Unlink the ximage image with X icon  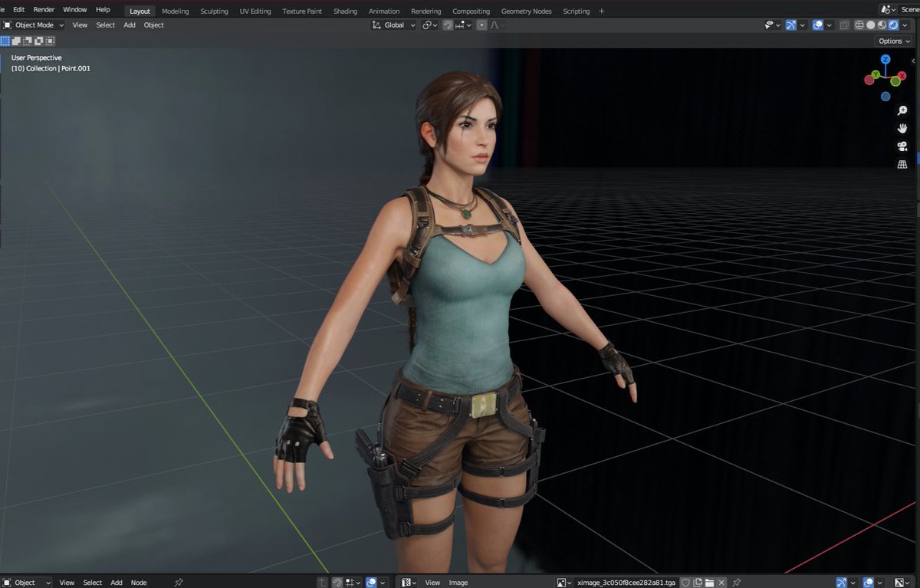point(722,583)
